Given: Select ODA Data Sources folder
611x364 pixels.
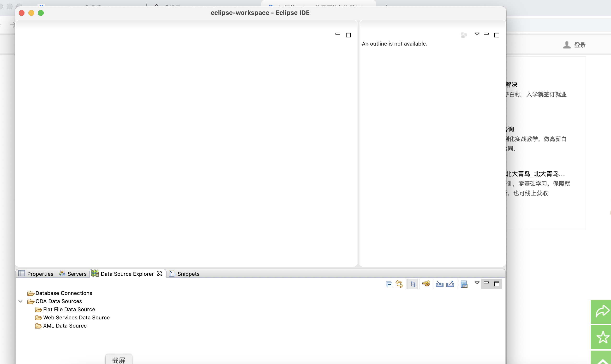Looking at the screenshot, I should click(54, 301).
